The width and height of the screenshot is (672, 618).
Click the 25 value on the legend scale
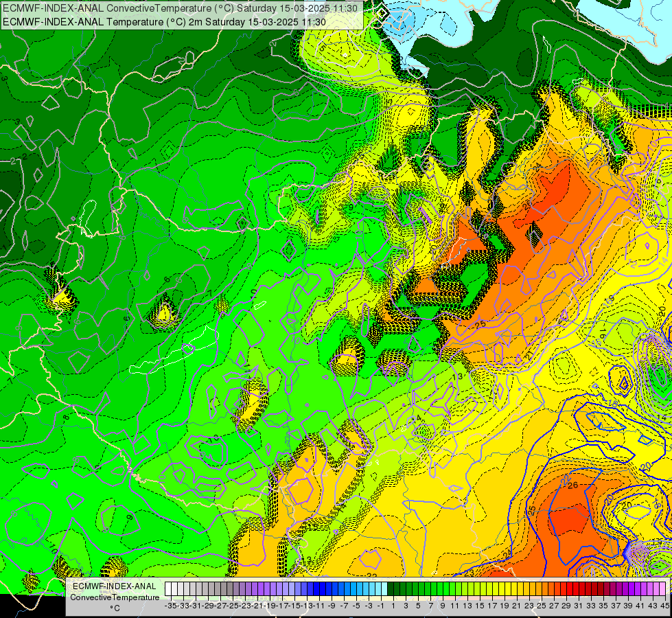(542, 606)
